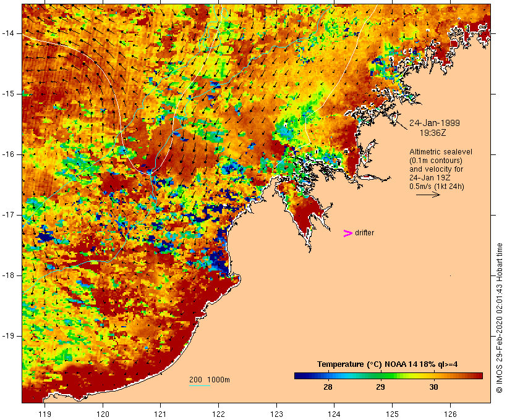
Task: Click the date text '24-Jan-1999'
Action: tap(435, 123)
